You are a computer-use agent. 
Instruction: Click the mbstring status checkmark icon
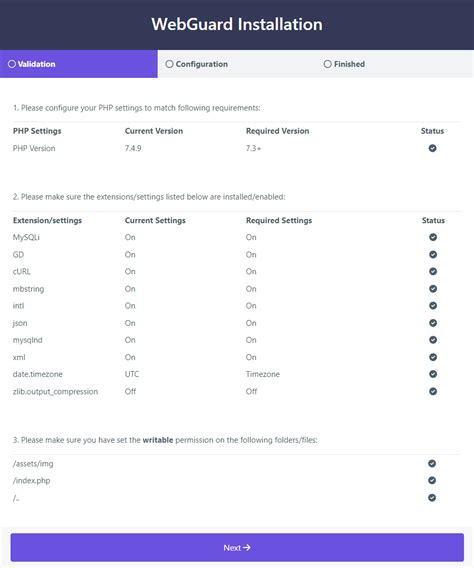pyautogui.click(x=433, y=289)
